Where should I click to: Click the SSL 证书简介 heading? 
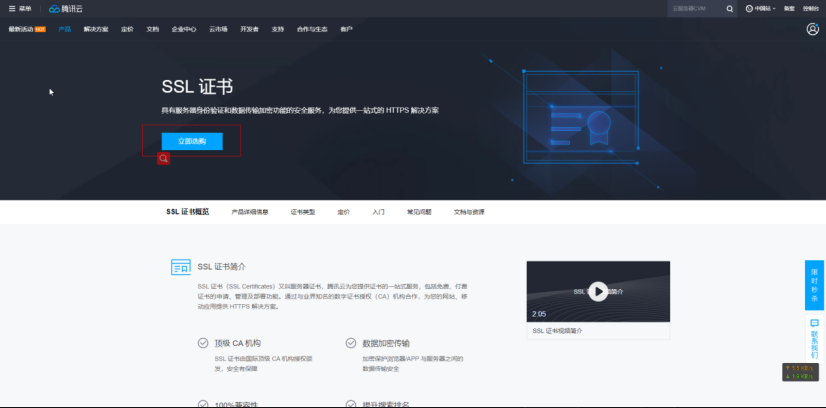[x=222, y=267]
